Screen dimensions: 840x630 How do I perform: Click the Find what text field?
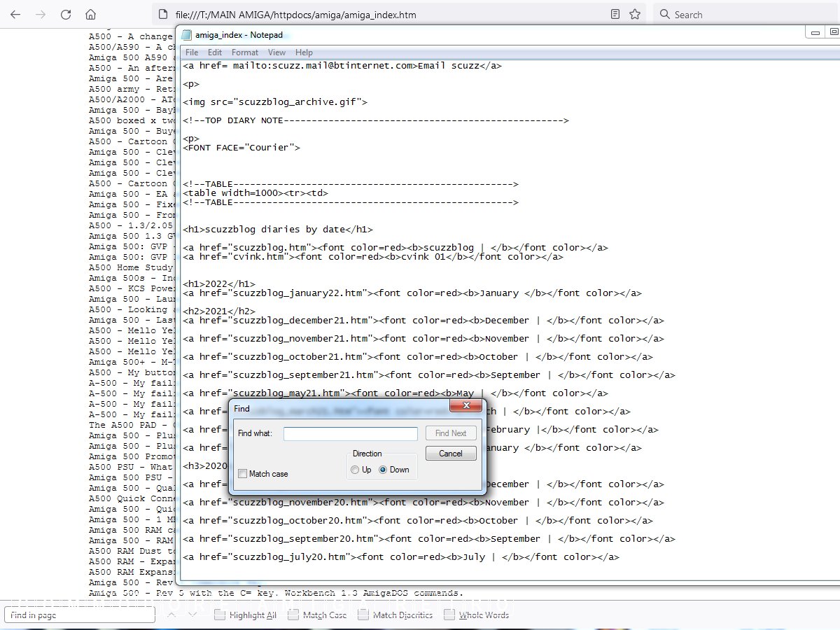tap(350, 434)
